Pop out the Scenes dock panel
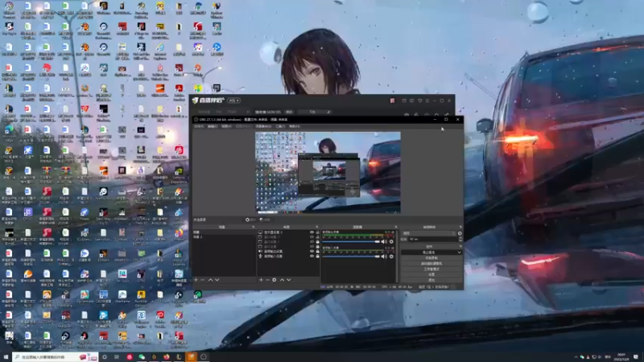Image resolution: width=644 pixels, height=362 pixels. (253, 227)
